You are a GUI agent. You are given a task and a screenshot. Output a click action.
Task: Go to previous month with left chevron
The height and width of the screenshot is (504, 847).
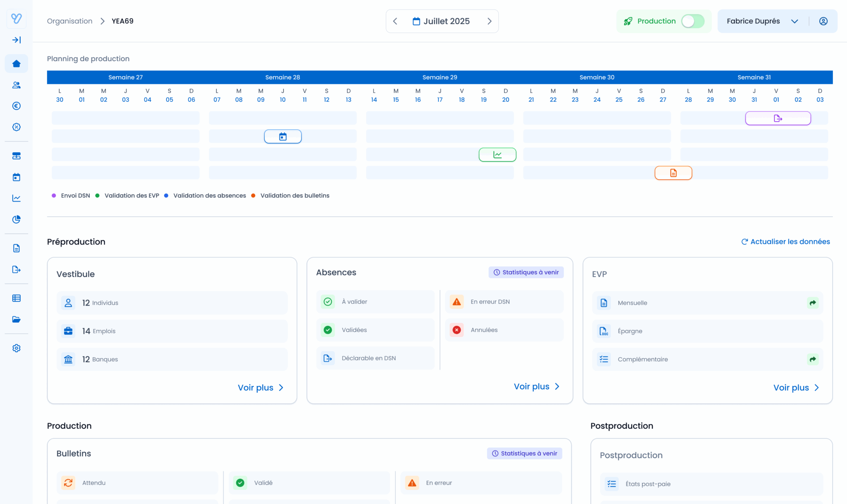coord(395,21)
